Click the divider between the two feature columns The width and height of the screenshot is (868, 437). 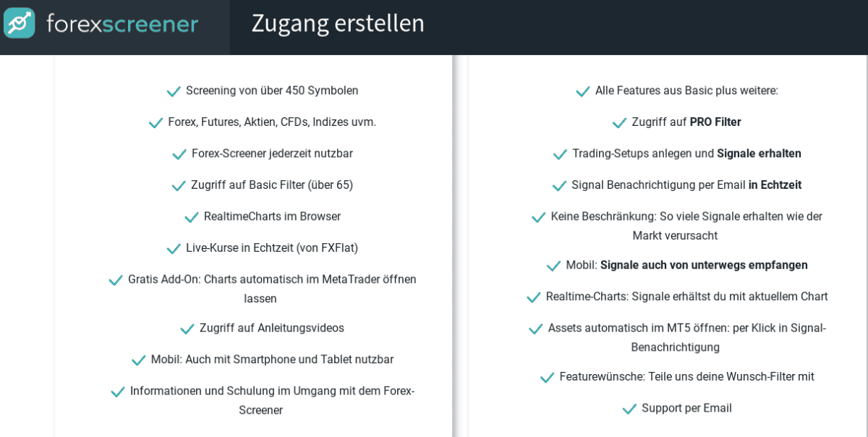tap(458, 246)
